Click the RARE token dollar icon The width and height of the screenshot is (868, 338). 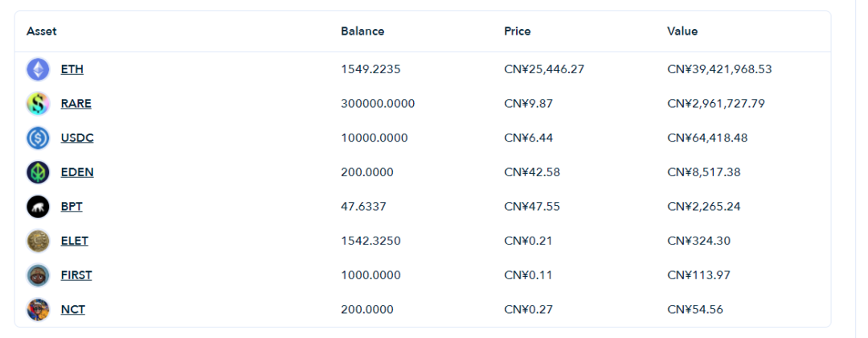[x=39, y=104]
